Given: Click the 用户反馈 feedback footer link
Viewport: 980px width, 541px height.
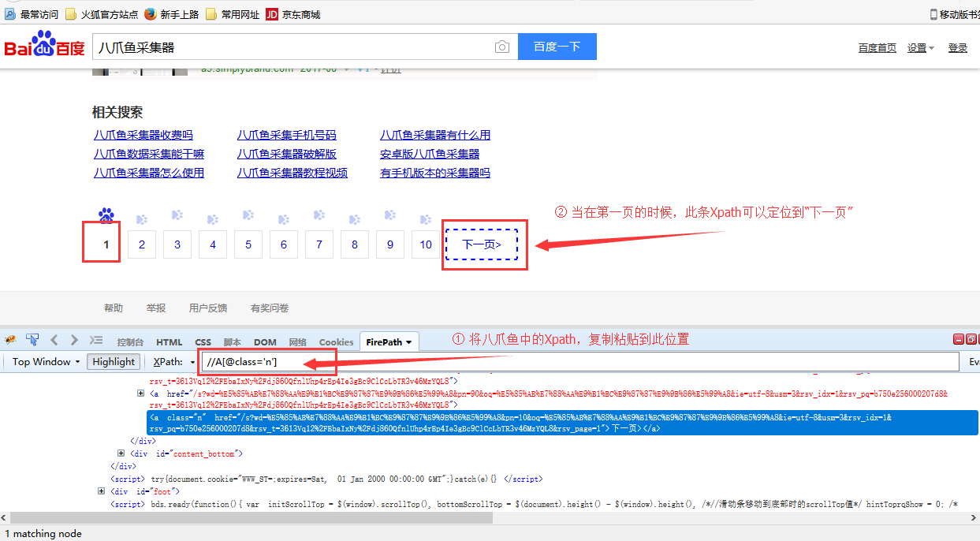Looking at the screenshot, I should 208,308.
